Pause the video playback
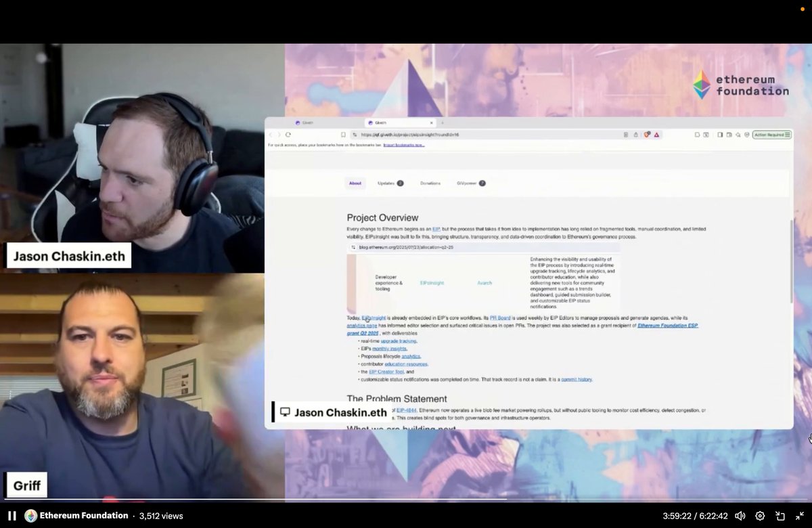Image resolution: width=812 pixels, height=528 pixels. (x=12, y=516)
